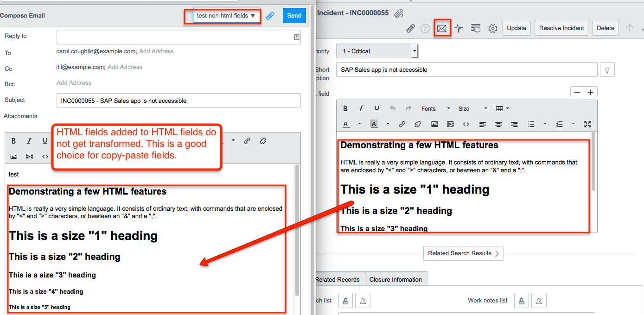Toggle underline formatting in comments toolbar
The height and width of the screenshot is (315, 644).
pos(376,108)
